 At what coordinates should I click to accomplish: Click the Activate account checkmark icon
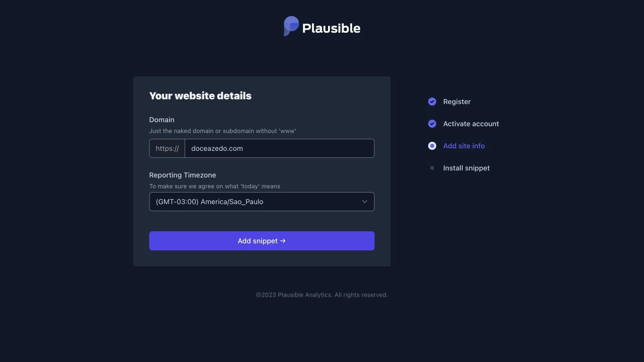(x=432, y=124)
